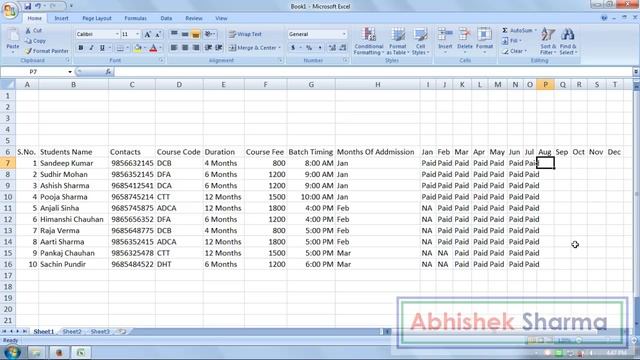
Task: Open the font color dropdown arrow
Action: point(160,48)
